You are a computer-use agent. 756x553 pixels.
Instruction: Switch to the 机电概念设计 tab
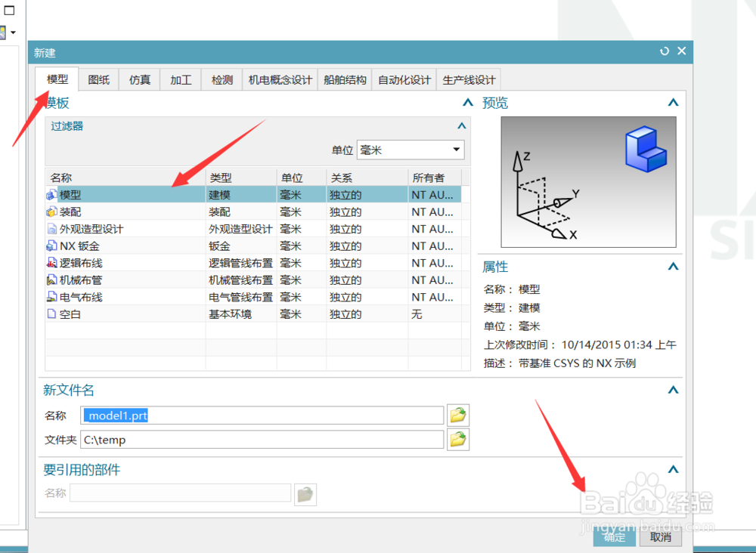point(280,79)
